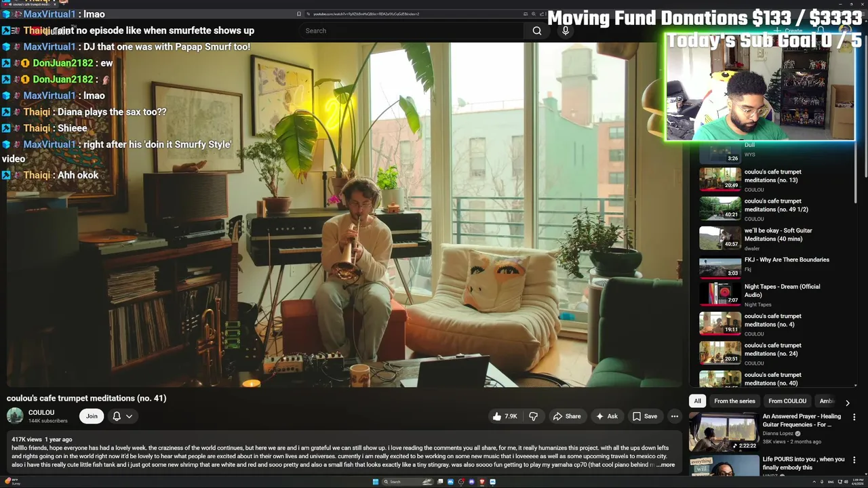
Task: Open the Task View icon in taskbar
Action: 440,482
